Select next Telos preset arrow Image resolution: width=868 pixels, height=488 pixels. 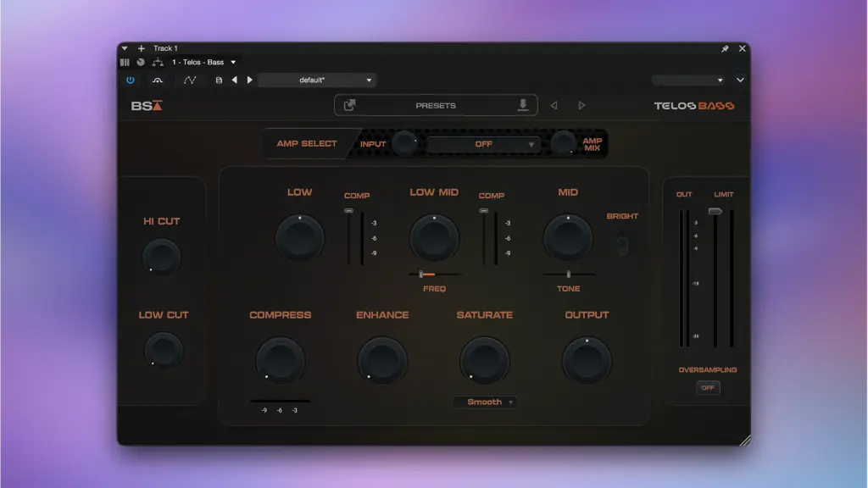click(581, 105)
